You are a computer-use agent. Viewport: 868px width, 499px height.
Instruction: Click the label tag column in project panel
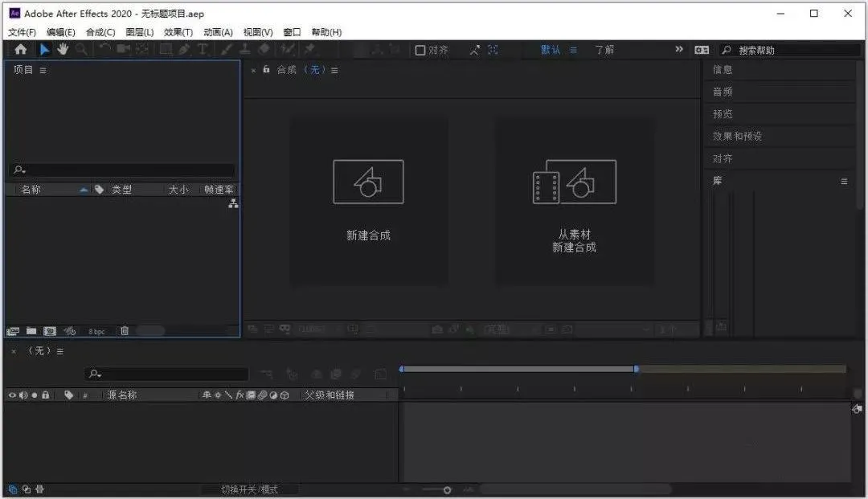click(x=99, y=189)
